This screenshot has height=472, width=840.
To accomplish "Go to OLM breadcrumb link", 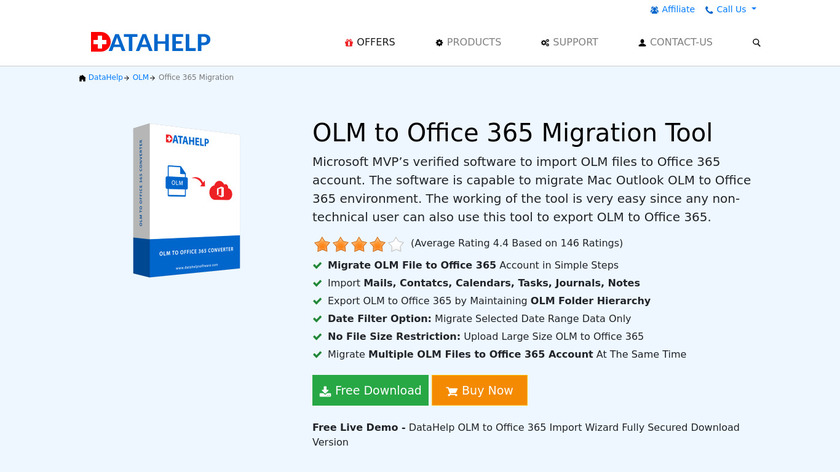I will (140, 77).
